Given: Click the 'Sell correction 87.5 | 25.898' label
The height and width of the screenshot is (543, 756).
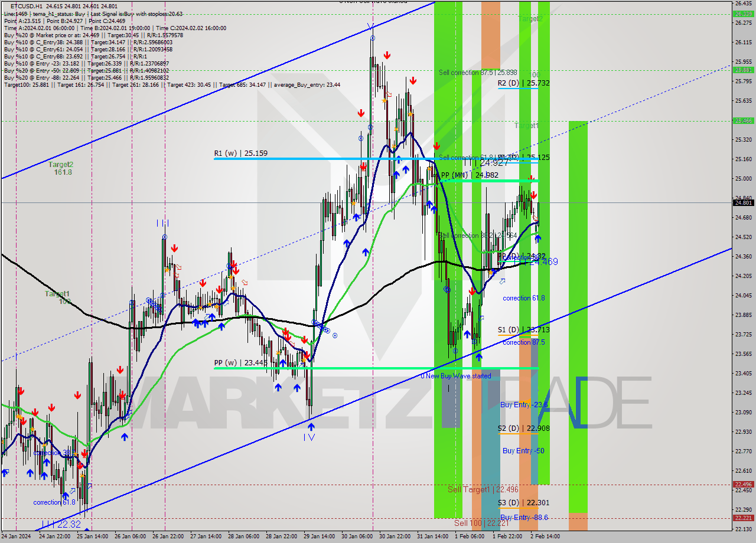Looking at the screenshot, I should 478,73.
